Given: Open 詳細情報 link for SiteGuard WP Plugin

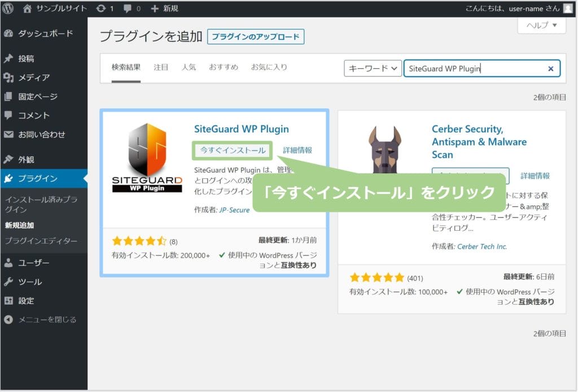Looking at the screenshot, I should tap(297, 151).
